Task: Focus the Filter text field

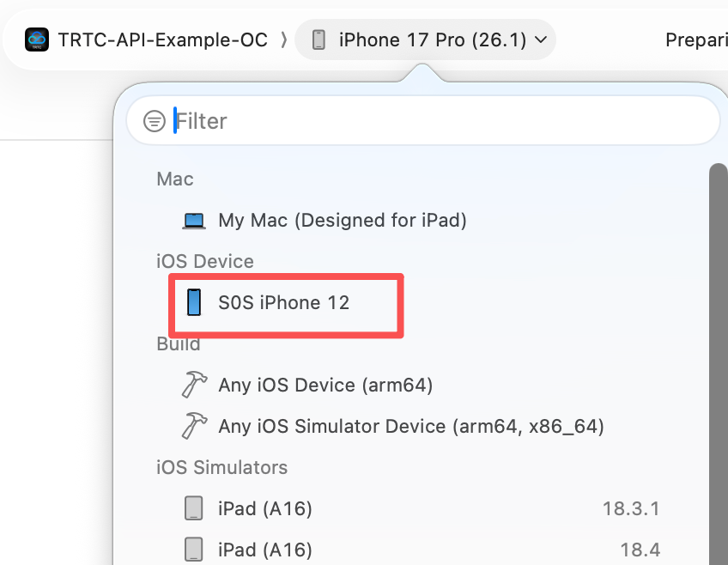Action: [x=429, y=121]
